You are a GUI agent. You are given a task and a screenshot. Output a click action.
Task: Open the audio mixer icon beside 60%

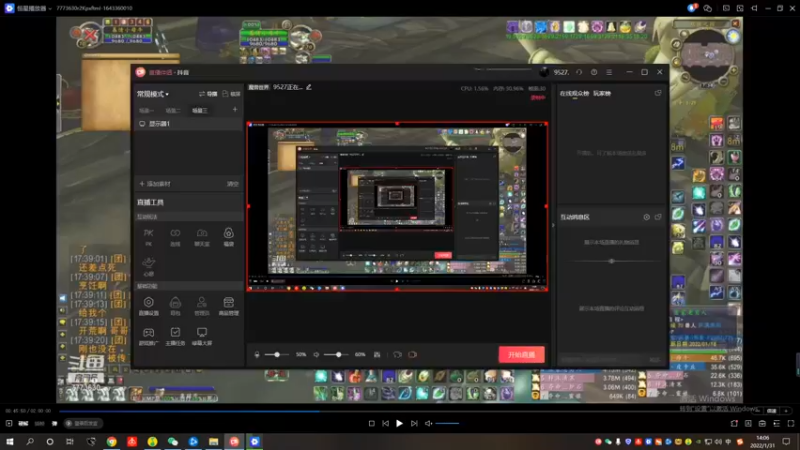pyautogui.click(x=377, y=355)
